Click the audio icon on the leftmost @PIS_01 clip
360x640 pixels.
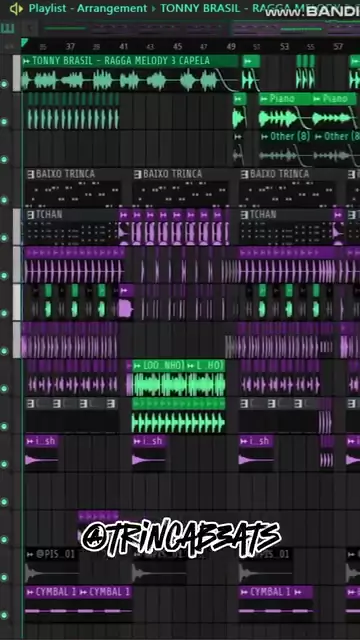(x=30, y=554)
